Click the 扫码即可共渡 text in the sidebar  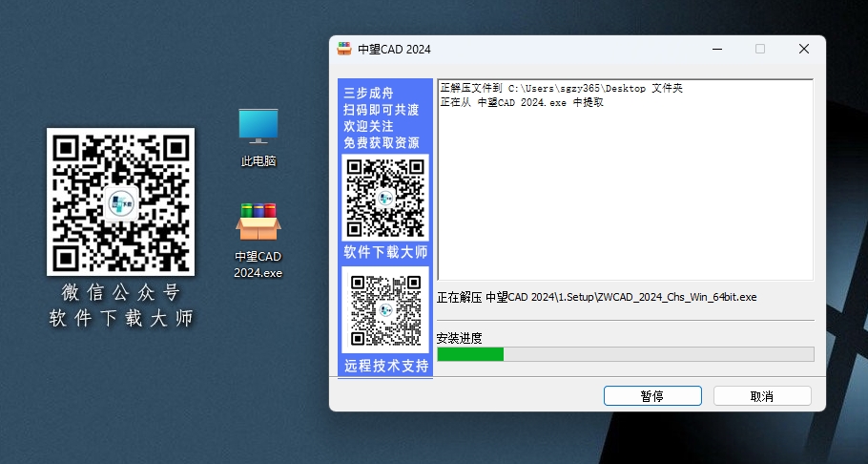[382, 110]
